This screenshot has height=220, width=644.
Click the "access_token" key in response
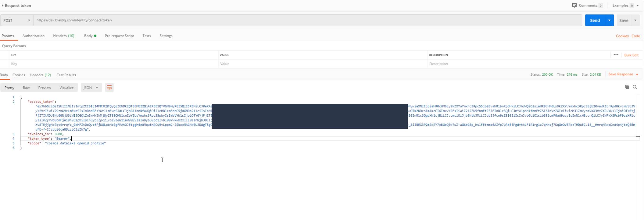[41, 102]
